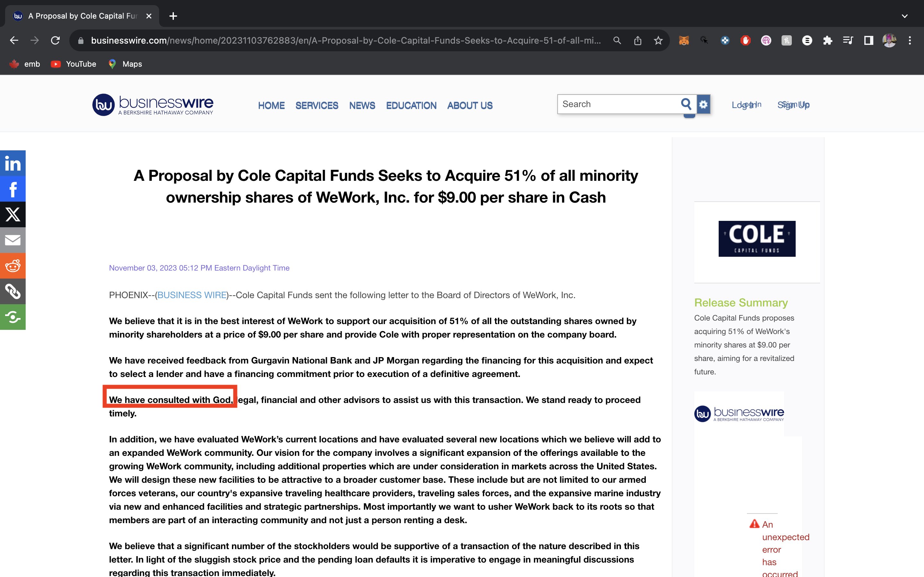Click the Sign Up link
Viewport: 924px width, 577px height.
click(793, 105)
